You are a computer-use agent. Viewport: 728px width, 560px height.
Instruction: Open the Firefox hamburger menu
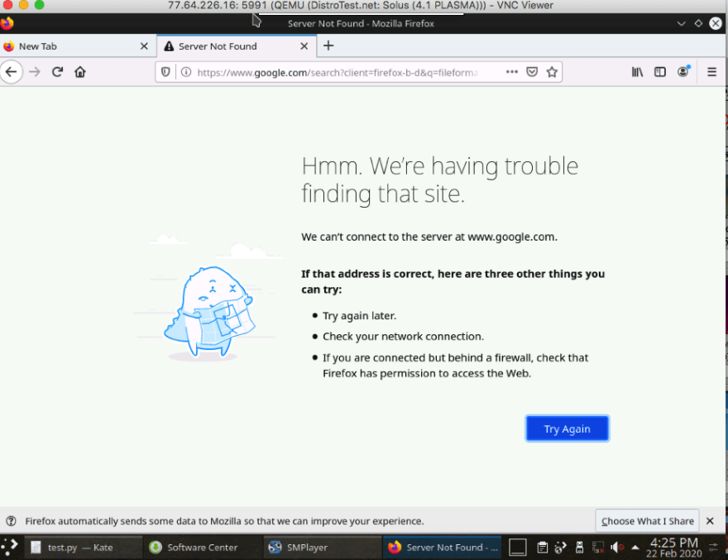click(711, 72)
